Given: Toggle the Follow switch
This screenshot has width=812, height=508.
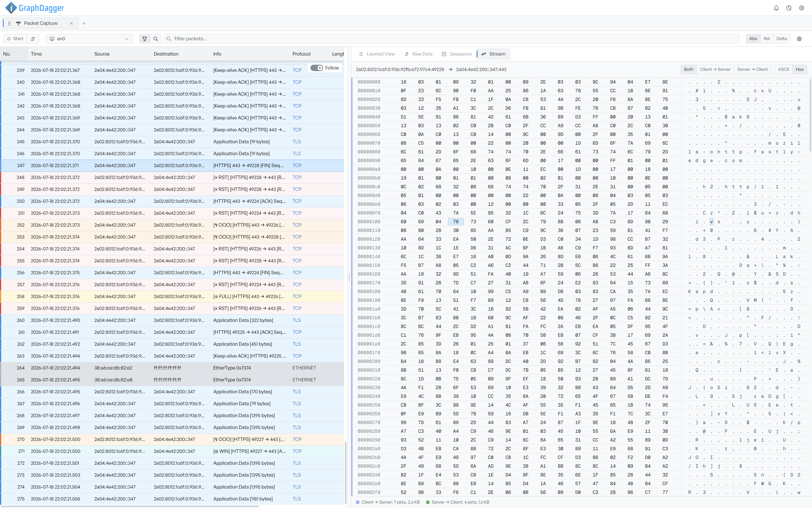Looking at the screenshot, I should point(316,68).
